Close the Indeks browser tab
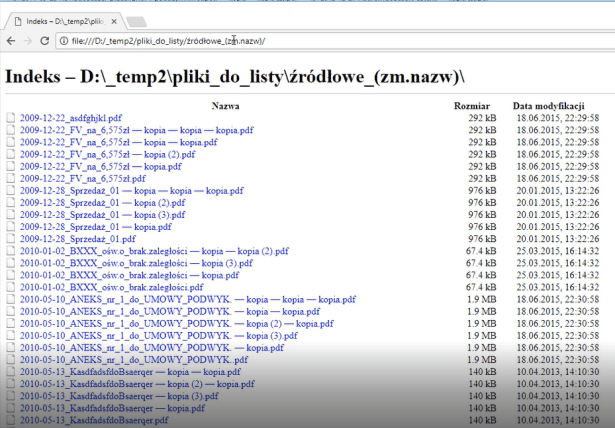 coord(114,22)
